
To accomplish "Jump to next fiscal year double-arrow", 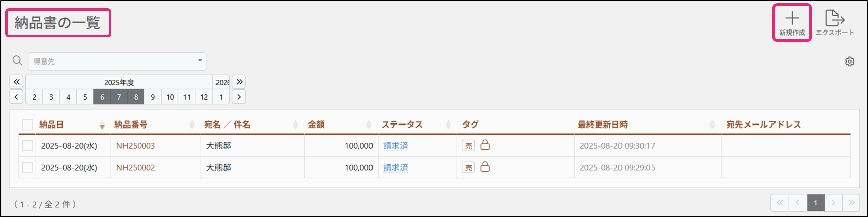I will (x=239, y=82).
